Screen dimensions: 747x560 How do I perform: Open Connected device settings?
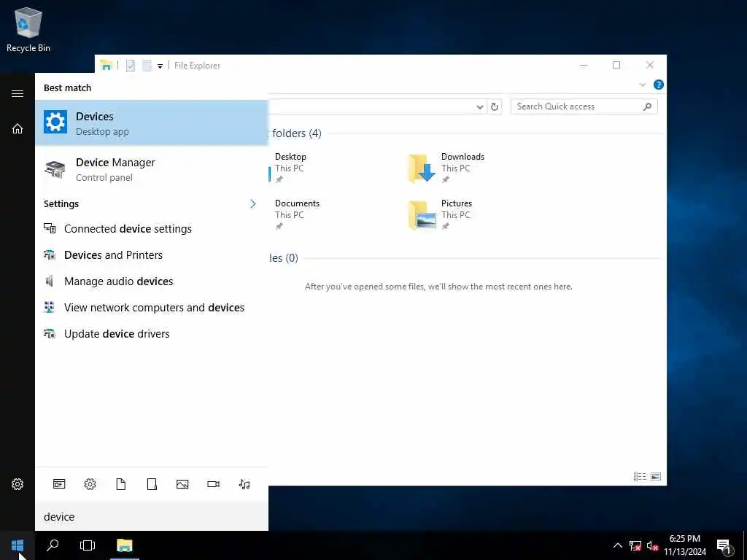coord(152,229)
